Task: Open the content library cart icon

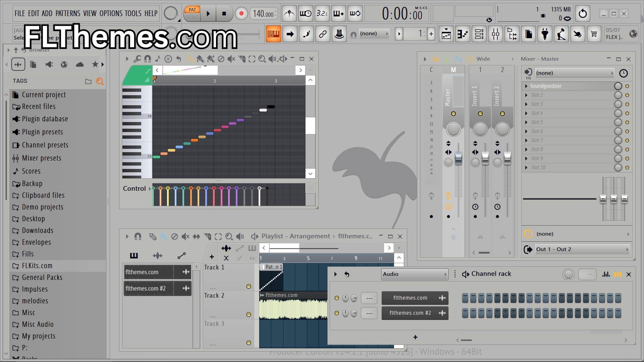Action: (594, 34)
